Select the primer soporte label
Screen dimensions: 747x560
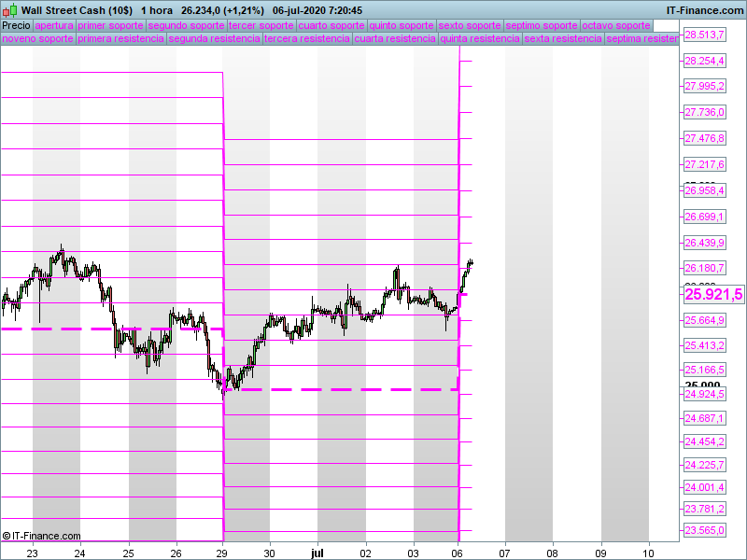coord(110,26)
